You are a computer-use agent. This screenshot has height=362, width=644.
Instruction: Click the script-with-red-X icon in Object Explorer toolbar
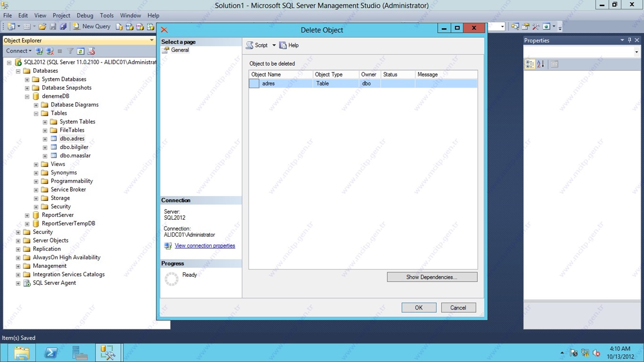pos(91,51)
